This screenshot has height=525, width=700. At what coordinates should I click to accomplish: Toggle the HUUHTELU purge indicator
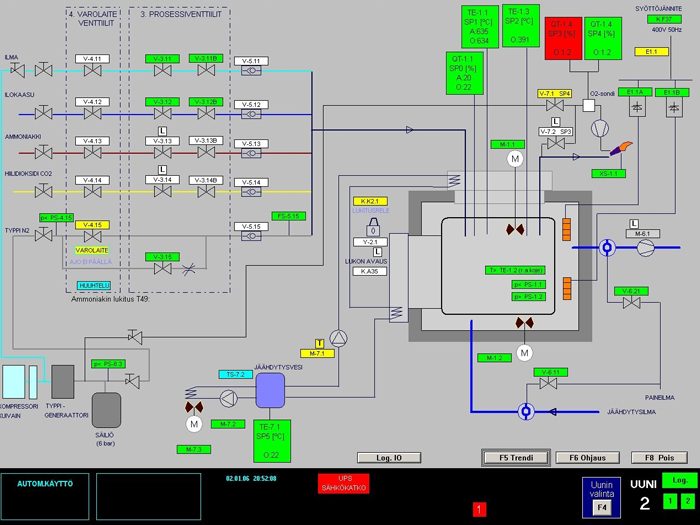[x=93, y=285]
